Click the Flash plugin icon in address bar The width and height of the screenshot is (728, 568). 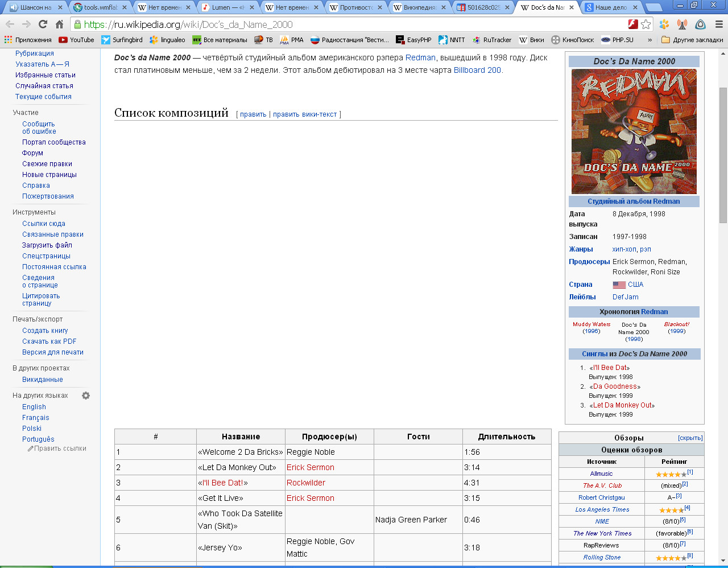click(x=633, y=24)
